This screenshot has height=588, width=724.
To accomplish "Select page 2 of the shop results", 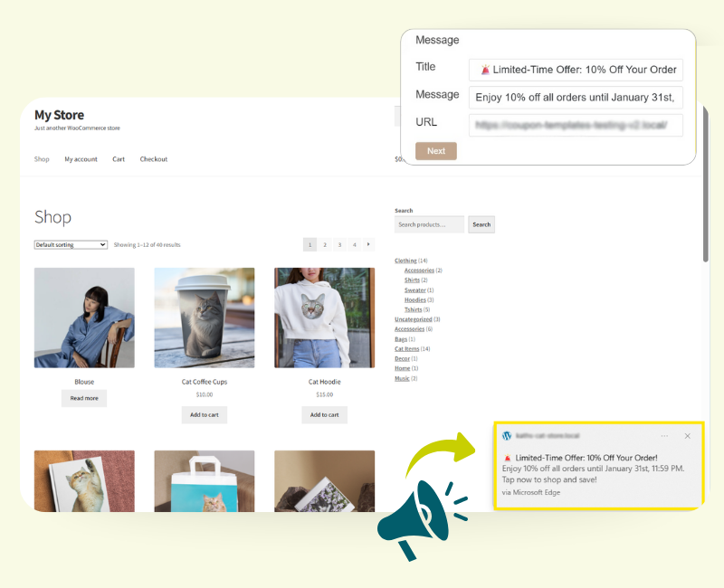I will click(324, 244).
